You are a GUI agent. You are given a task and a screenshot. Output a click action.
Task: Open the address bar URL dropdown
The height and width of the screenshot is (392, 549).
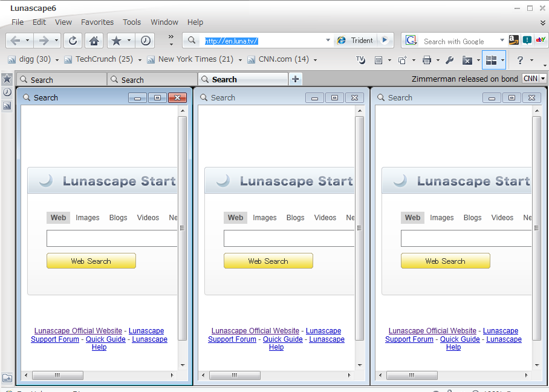point(328,41)
